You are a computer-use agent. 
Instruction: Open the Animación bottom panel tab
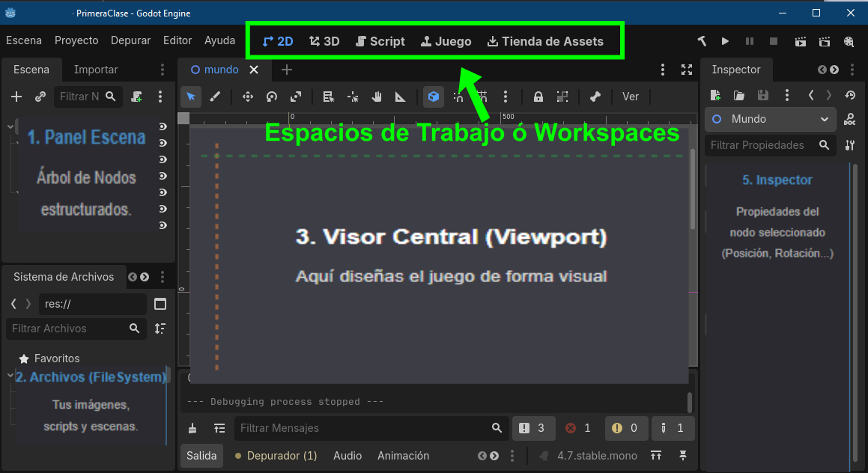[x=403, y=456]
